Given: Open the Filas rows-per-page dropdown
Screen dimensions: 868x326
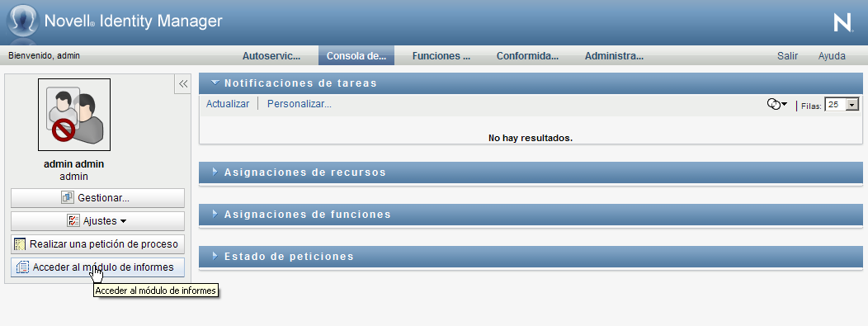Looking at the screenshot, I should (x=842, y=104).
